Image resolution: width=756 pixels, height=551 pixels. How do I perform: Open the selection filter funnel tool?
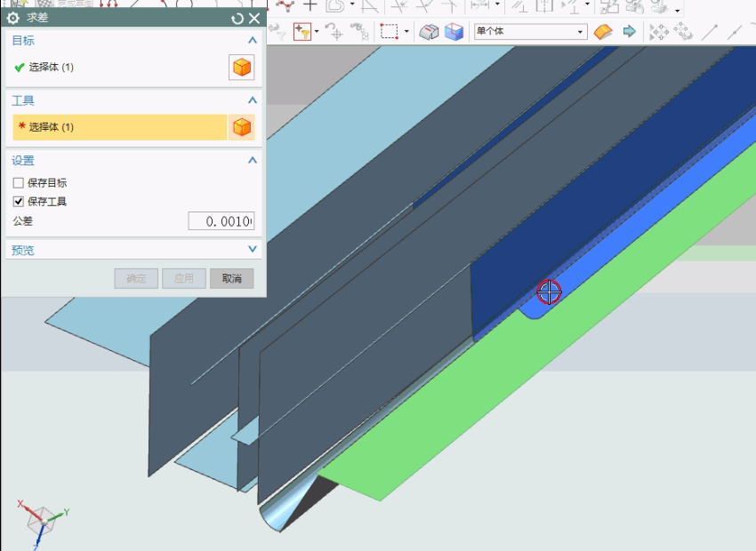point(302,32)
